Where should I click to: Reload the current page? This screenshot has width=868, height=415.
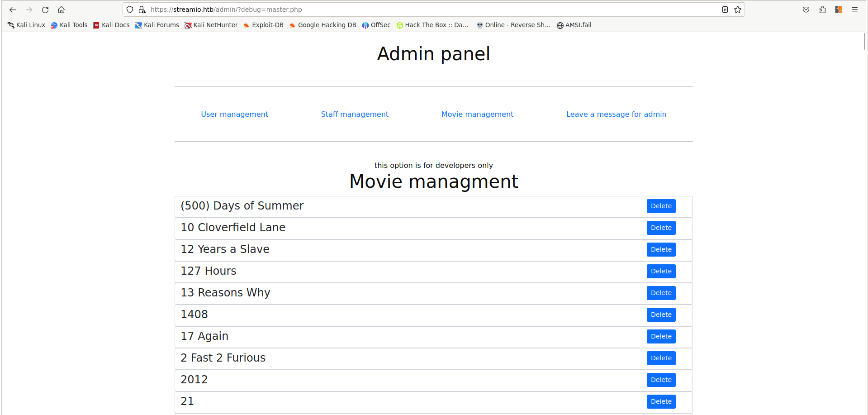click(x=45, y=10)
